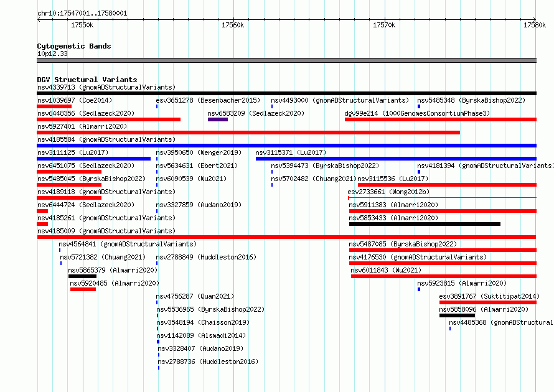
Task: Click the red nsv5920485 variant bar
Action: tap(83, 289)
